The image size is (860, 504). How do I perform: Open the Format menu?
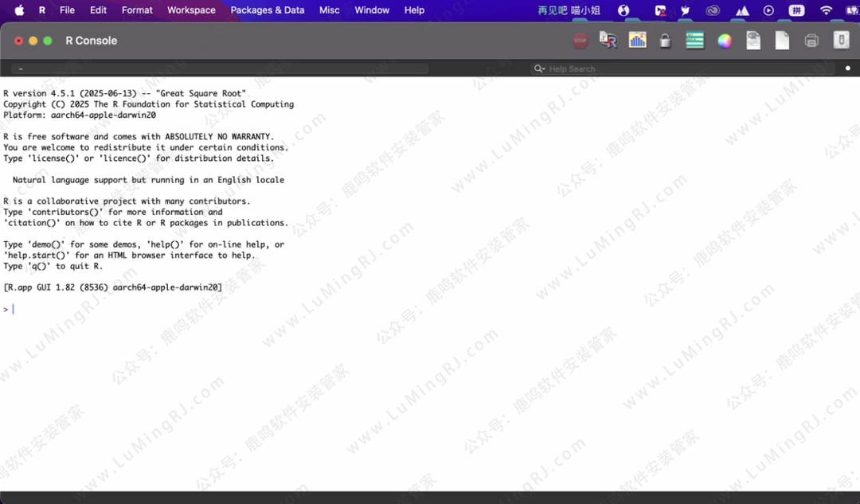pyautogui.click(x=137, y=10)
